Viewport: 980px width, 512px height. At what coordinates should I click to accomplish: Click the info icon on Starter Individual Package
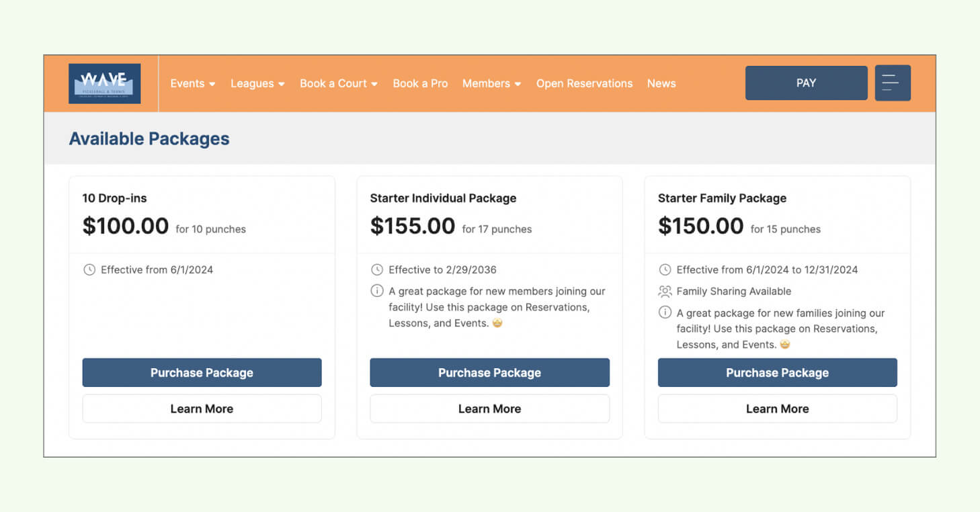pos(377,291)
